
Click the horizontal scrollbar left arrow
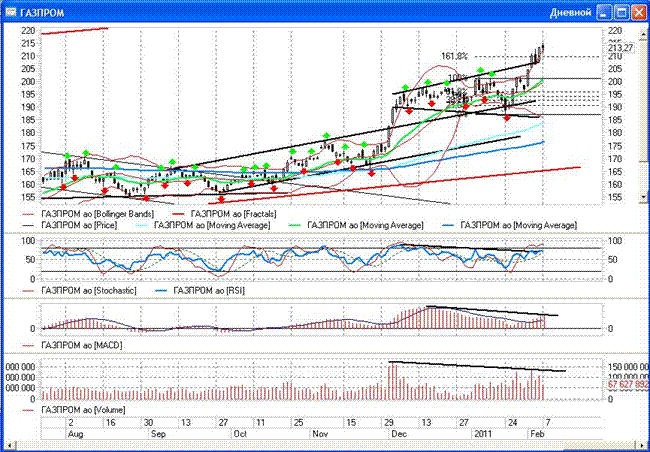(x=9, y=445)
